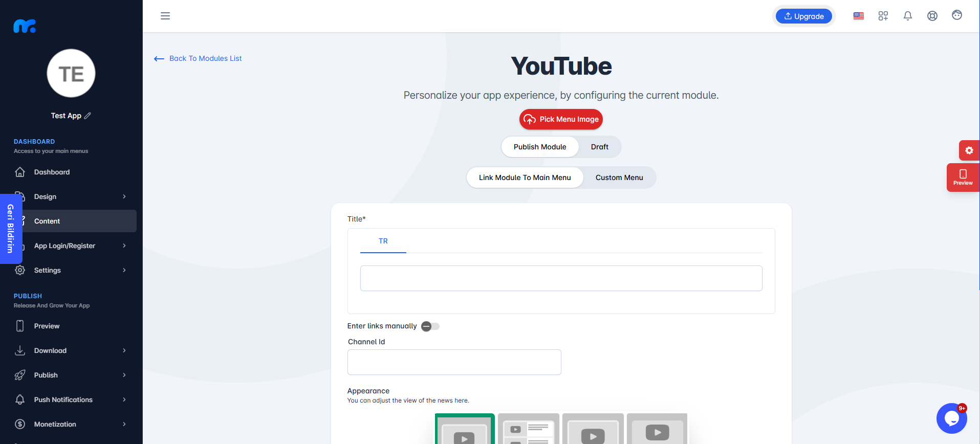
Task: Click the Dashboard home icon
Action: click(x=20, y=172)
